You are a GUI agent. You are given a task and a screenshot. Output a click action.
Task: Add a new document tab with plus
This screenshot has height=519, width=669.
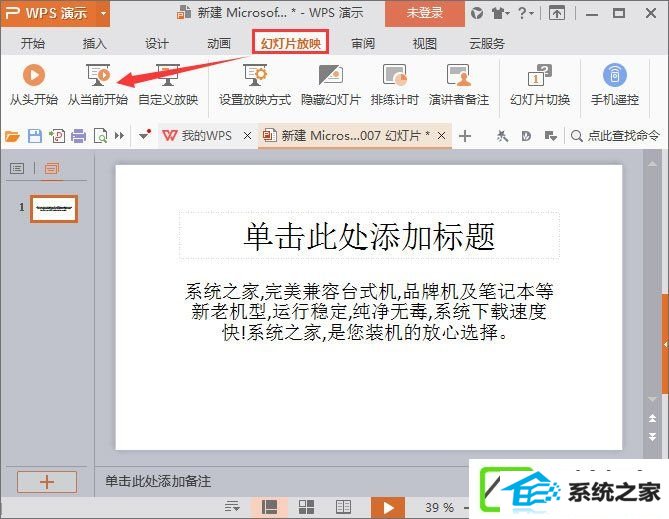tap(465, 136)
